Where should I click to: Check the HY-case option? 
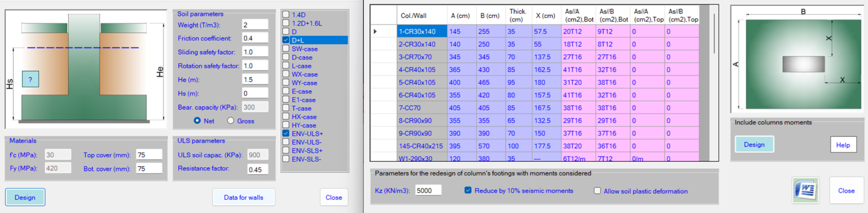[x=286, y=125]
